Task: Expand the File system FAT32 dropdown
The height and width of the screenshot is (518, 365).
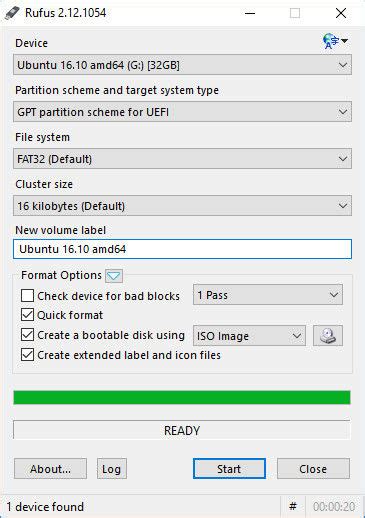Action: pyautogui.click(x=182, y=159)
